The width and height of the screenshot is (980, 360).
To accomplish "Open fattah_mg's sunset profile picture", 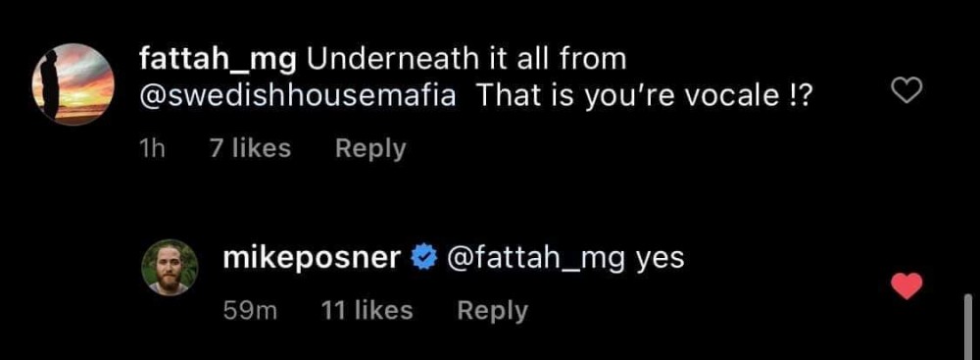I will (x=73, y=84).
